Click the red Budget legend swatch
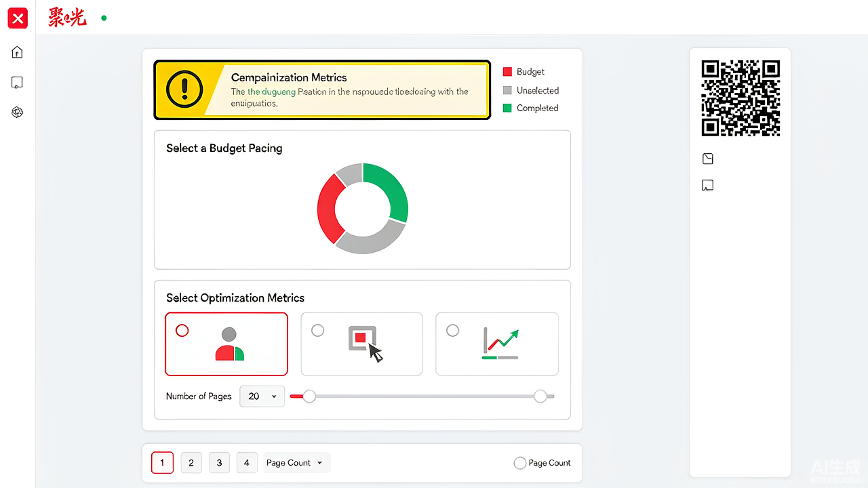 (507, 72)
